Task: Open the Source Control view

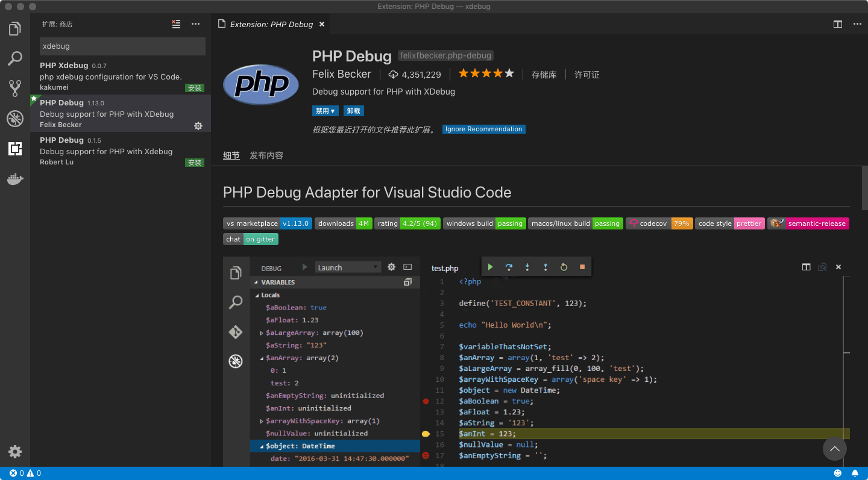Action: [x=14, y=88]
